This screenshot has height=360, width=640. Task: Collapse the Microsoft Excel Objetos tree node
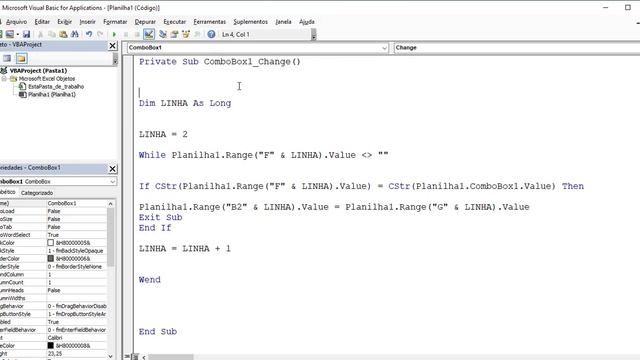tap(4, 78)
